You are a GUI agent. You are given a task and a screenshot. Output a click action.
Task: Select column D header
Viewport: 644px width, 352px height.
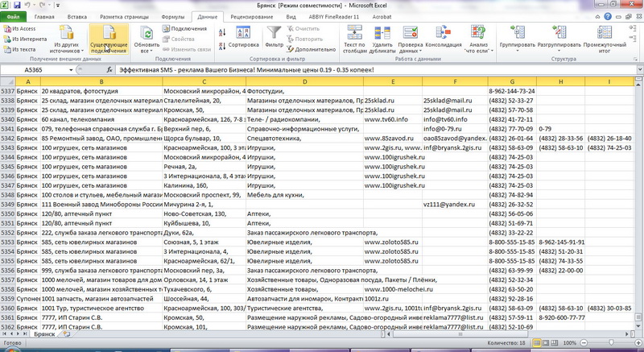304,81
